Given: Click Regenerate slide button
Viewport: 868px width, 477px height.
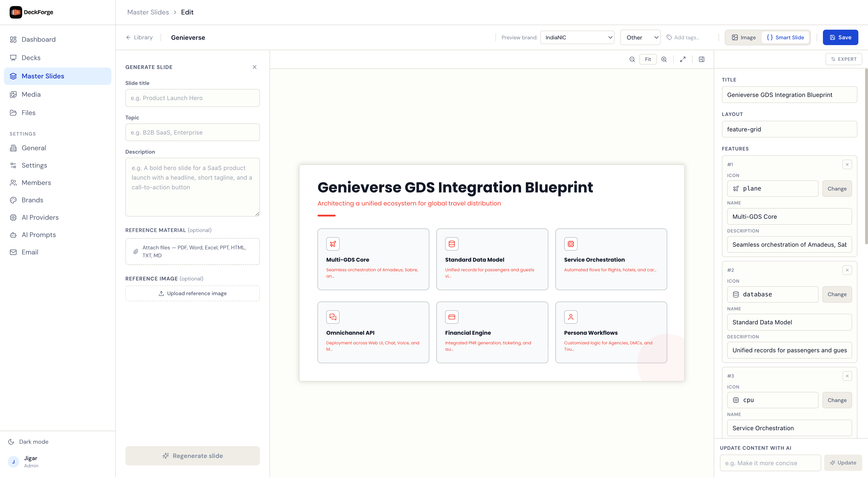Looking at the screenshot, I should tap(192, 456).
